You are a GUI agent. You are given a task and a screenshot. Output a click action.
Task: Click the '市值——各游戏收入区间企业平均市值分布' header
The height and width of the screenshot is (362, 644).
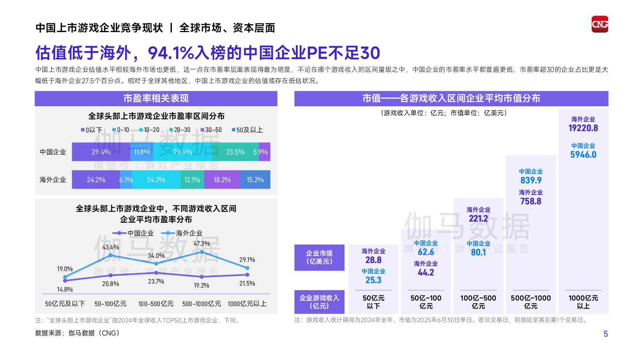[x=451, y=99]
